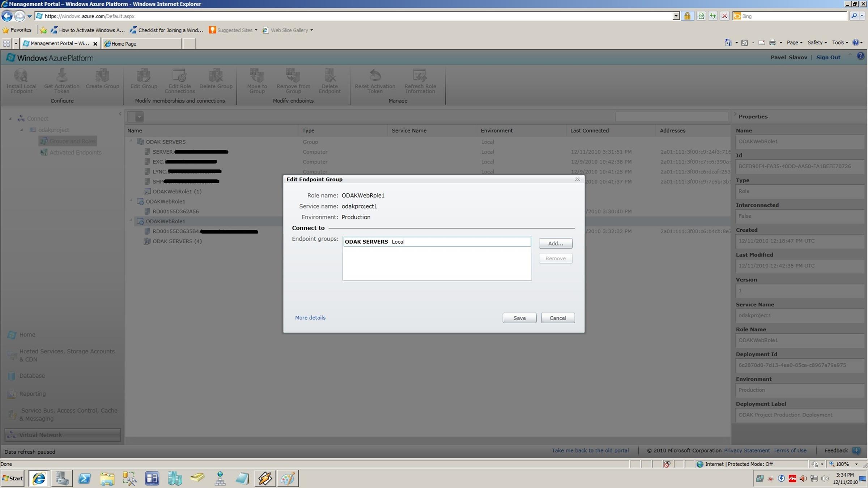Click Take me back to old portal

[590, 450]
